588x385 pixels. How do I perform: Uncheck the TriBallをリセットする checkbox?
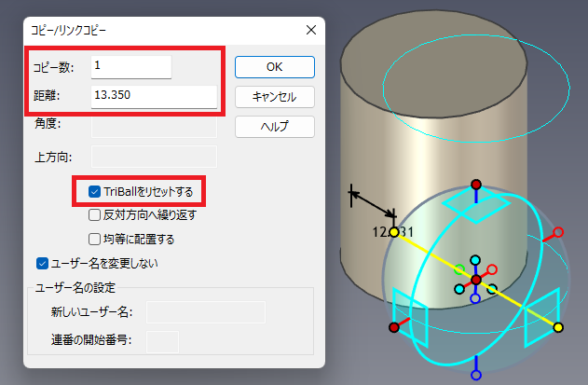tap(95, 192)
